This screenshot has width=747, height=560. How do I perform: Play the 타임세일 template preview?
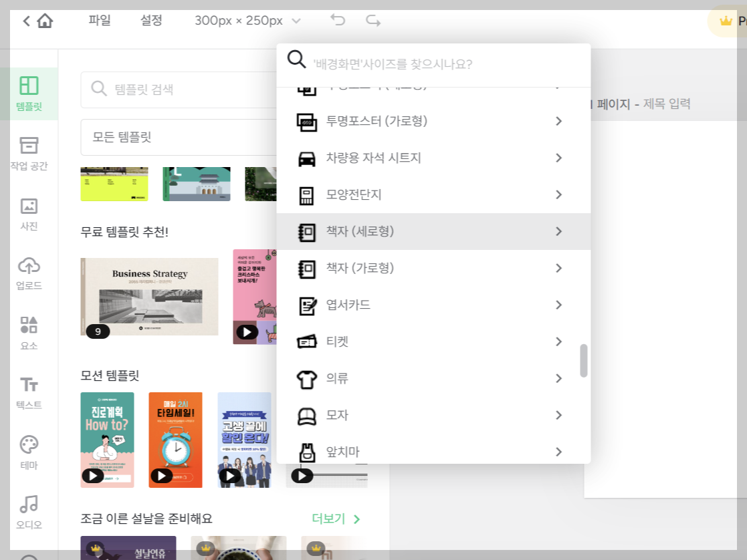coord(161,476)
